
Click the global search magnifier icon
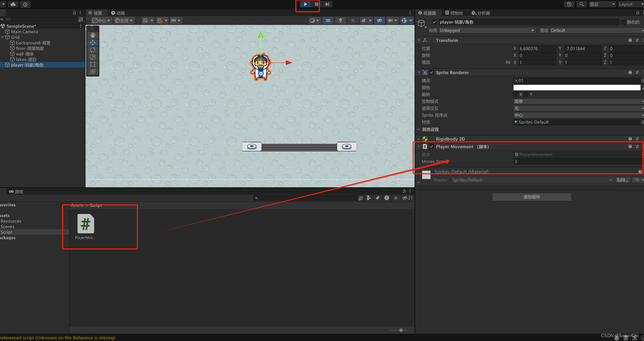(582, 4)
